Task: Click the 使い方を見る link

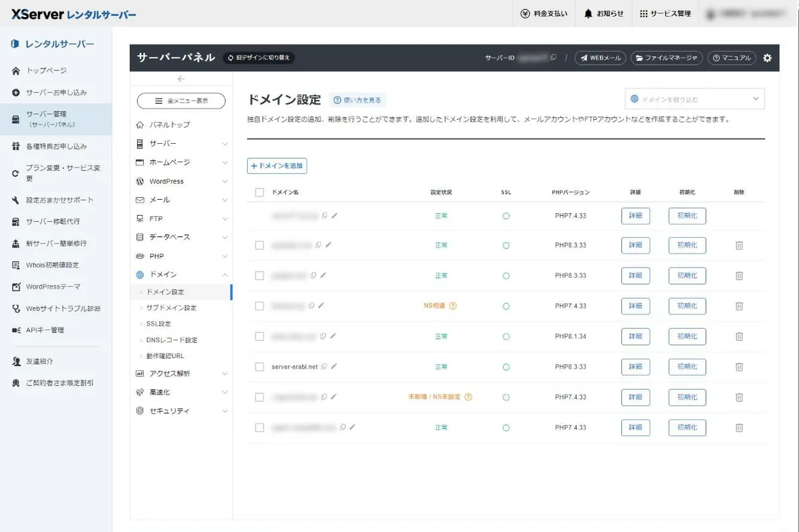Action: pos(358,101)
